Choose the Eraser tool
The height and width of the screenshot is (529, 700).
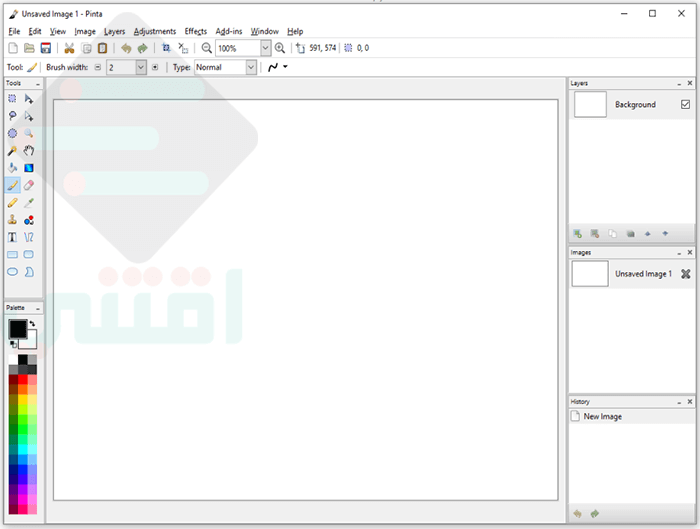point(29,185)
